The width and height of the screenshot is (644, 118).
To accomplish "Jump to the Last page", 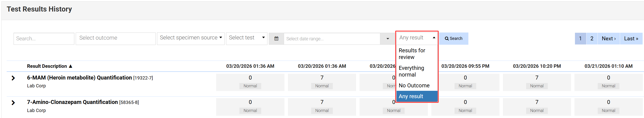I will [x=631, y=38].
